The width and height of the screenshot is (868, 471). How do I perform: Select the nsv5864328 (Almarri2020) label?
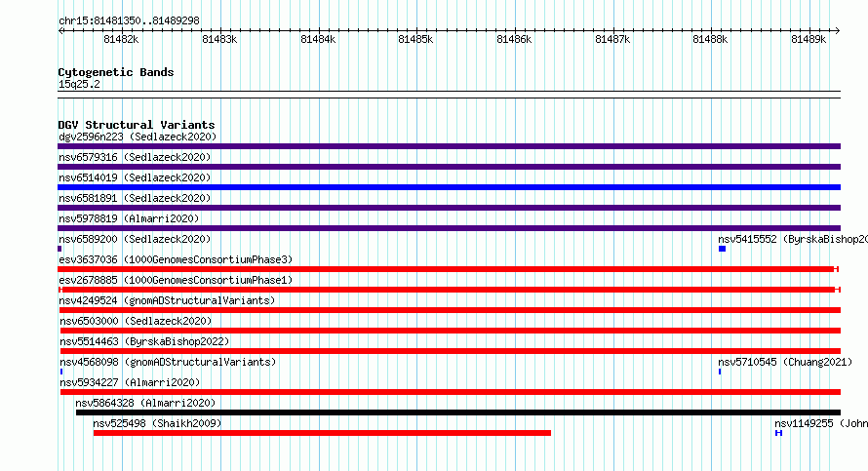[x=145, y=403]
